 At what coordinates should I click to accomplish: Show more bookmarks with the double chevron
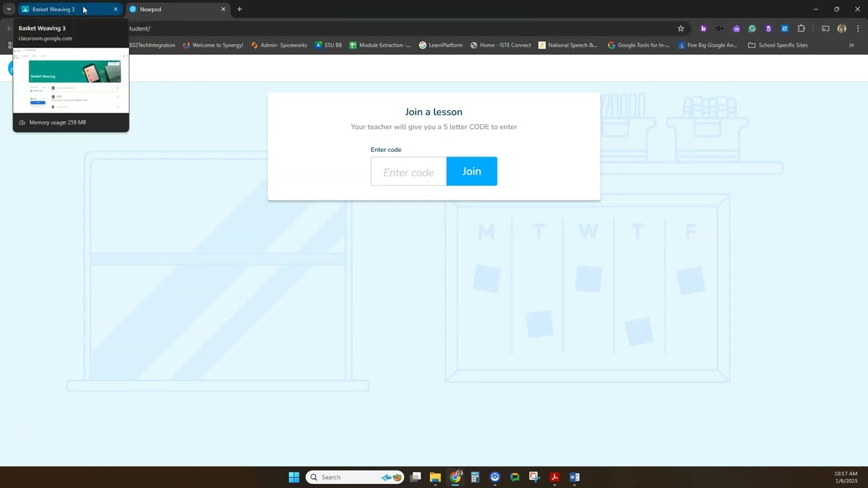(x=852, y=45)
